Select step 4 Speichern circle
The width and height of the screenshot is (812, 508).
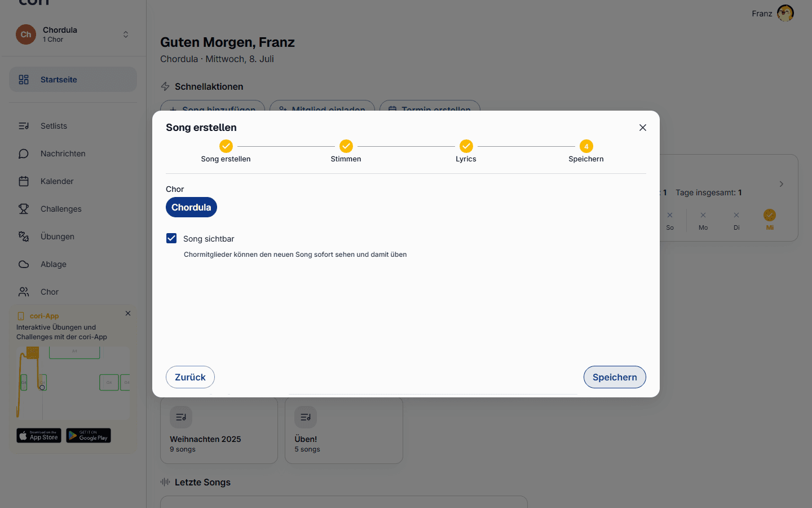[586, 146]
